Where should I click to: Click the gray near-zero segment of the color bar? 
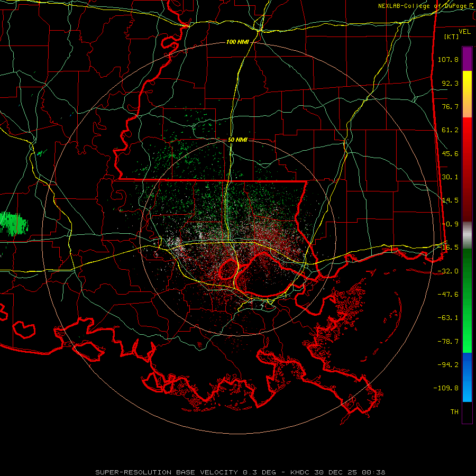467,235
